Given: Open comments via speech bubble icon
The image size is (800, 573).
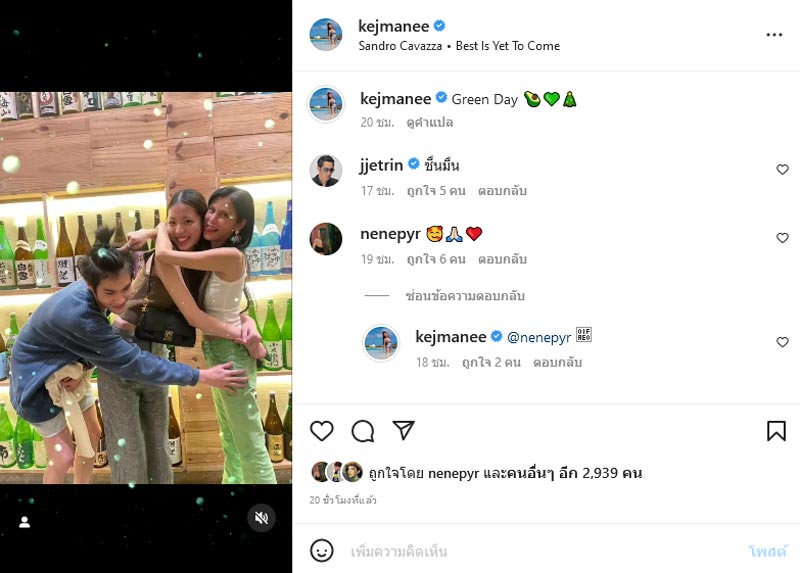Looking at the screenshot, I should click(x=363, y=431).
